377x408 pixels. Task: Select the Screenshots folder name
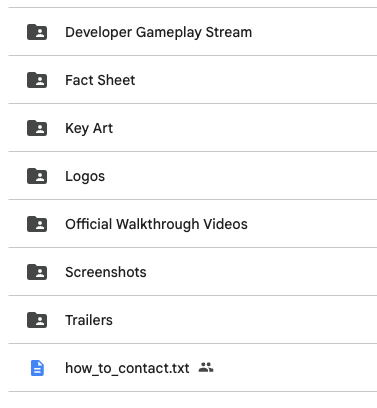coord(106,272)
